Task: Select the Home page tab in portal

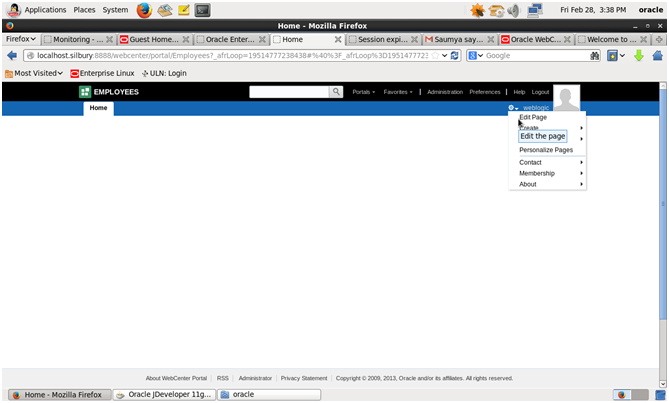Action: point(98,108)
